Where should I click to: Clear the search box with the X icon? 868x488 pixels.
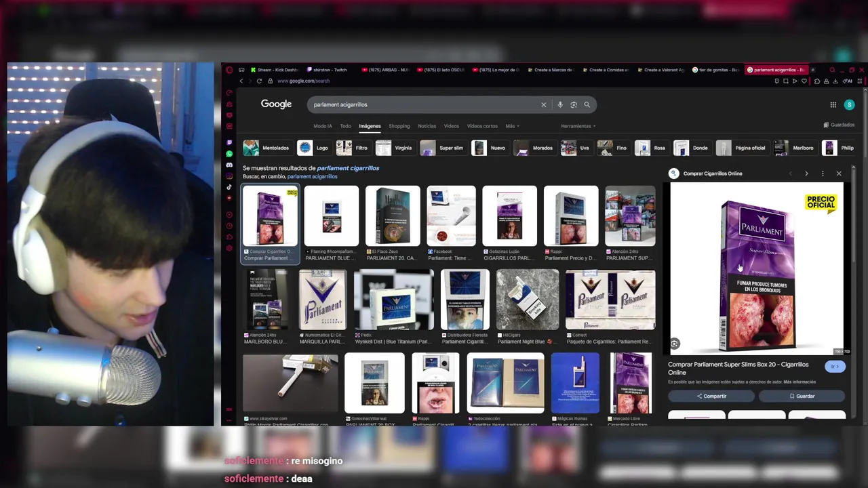click(543, 104)
